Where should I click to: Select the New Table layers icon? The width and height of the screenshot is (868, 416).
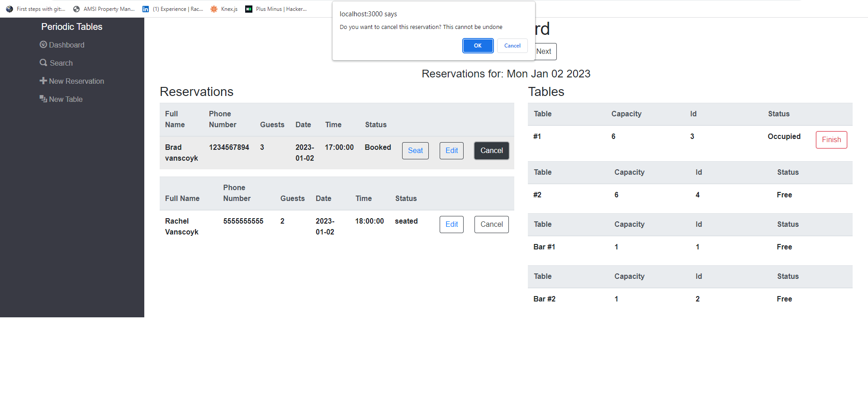[x=43, y=99]
